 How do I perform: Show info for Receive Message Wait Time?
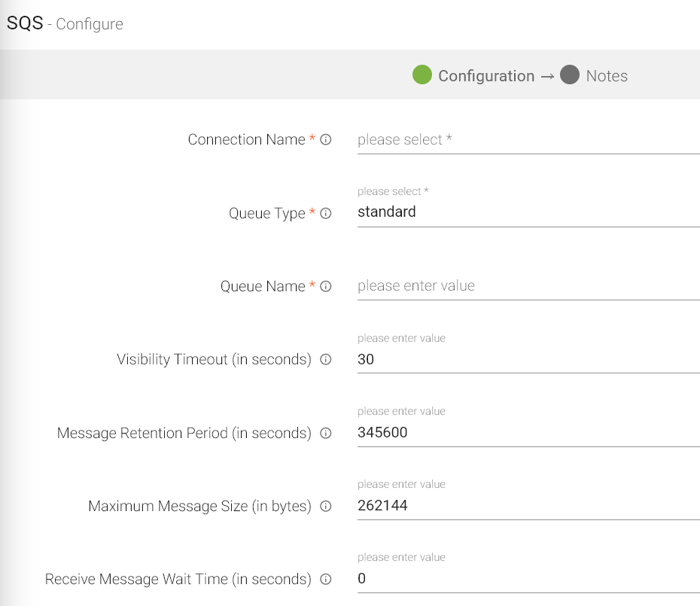(326, 580)
